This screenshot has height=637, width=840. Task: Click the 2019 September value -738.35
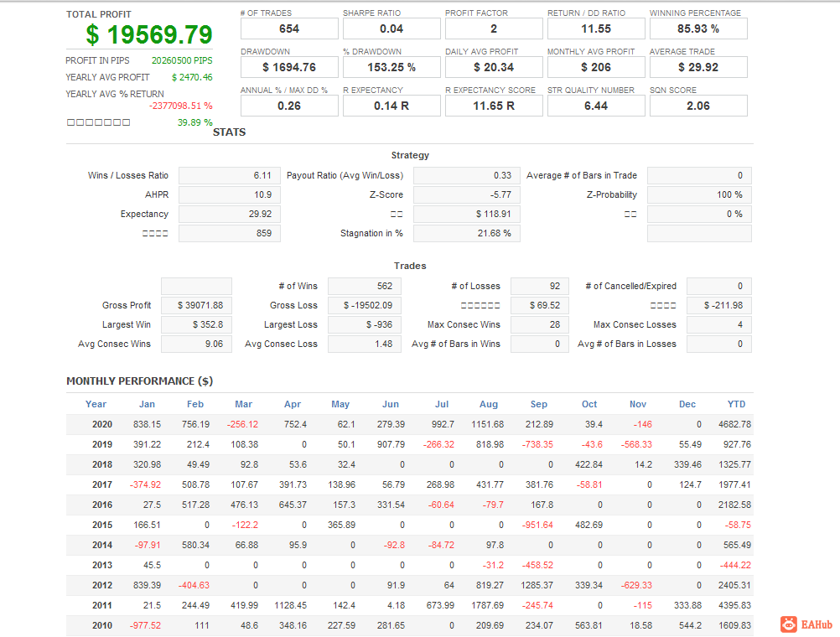537,445
